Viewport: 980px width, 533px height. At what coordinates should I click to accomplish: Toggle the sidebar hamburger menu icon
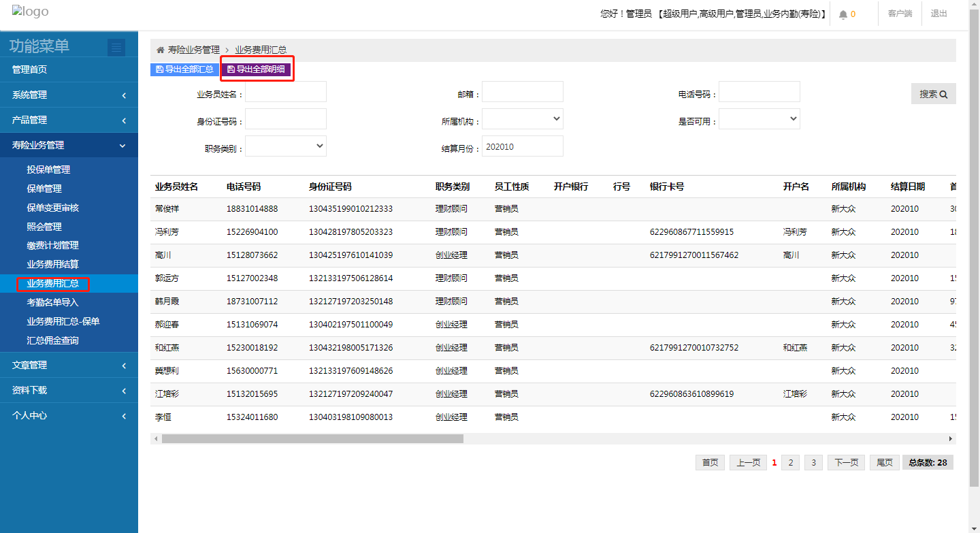point(116,47)
